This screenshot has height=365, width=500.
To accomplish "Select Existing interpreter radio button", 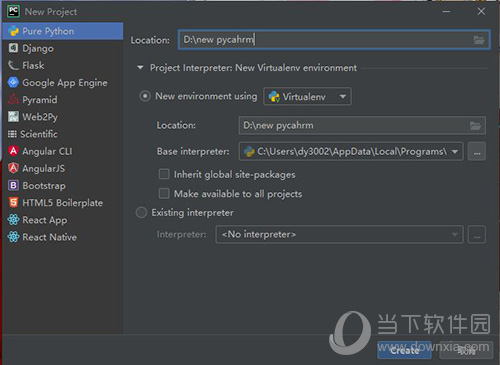I will [141, 212].
